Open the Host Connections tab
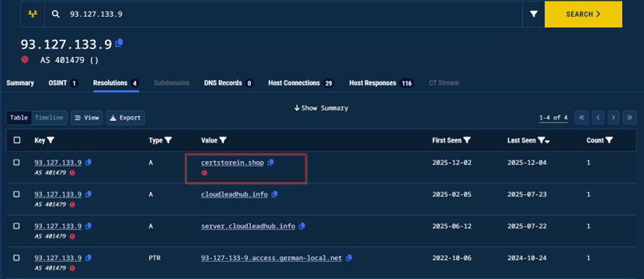Screen dimensions: 644x279 point(301,83)
